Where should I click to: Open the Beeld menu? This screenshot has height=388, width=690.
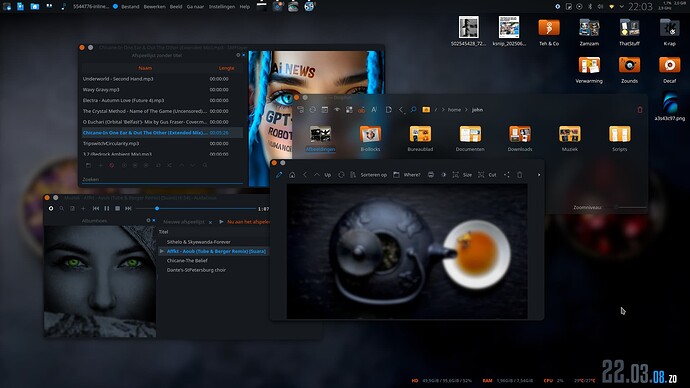(x=176, y=7)
